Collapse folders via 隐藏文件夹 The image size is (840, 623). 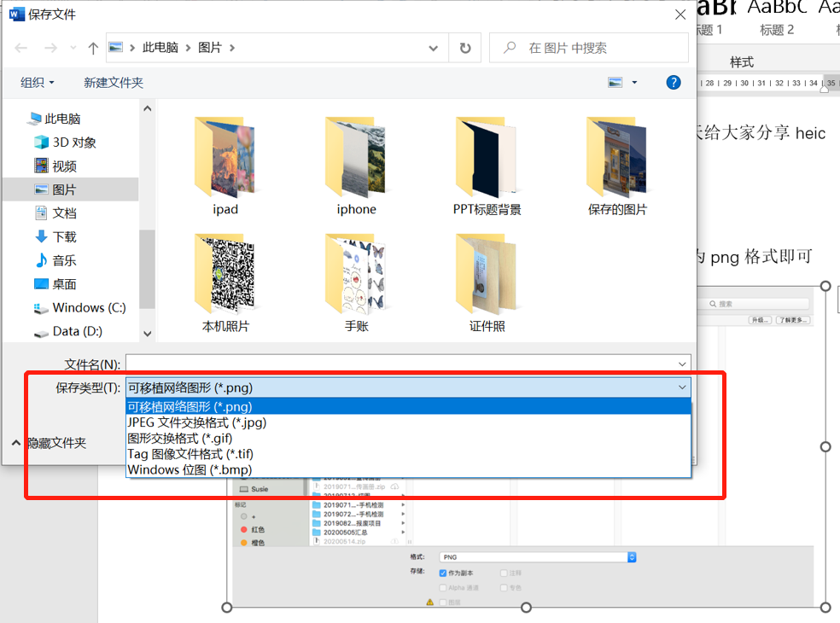point(49,443)
